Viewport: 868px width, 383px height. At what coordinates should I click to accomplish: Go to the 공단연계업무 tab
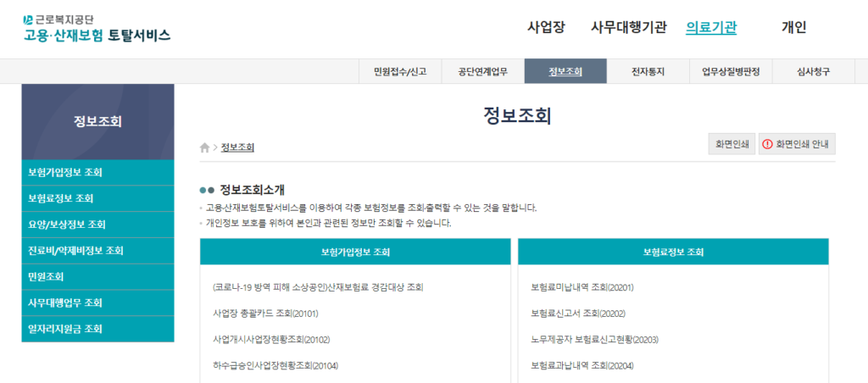[x=482, y=72]
